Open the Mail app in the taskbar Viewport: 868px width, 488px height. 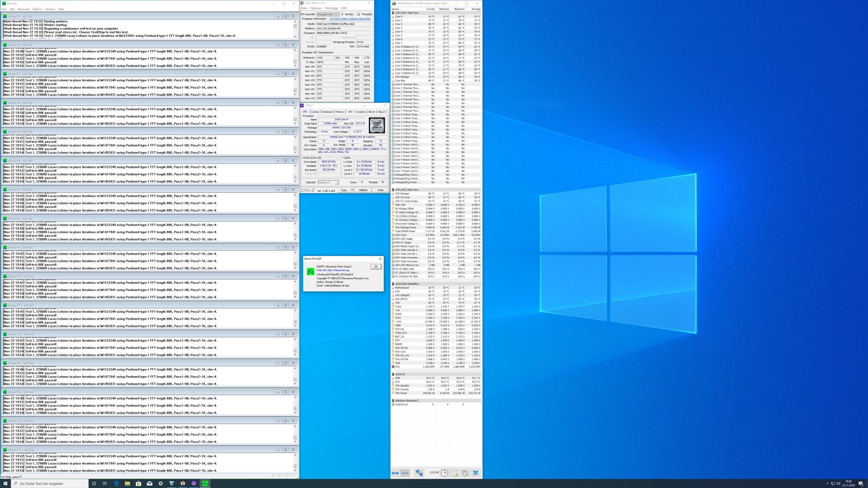coord(150,483)
